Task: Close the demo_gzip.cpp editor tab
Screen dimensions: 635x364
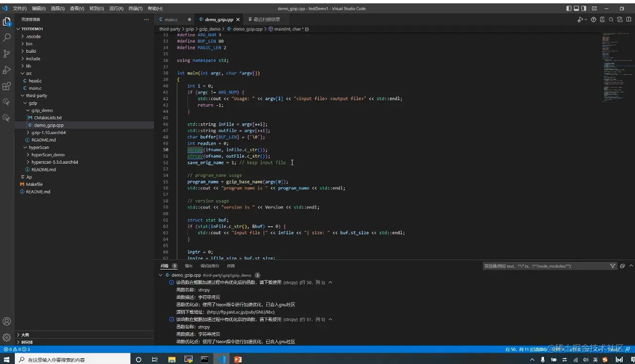Action: 238,20
